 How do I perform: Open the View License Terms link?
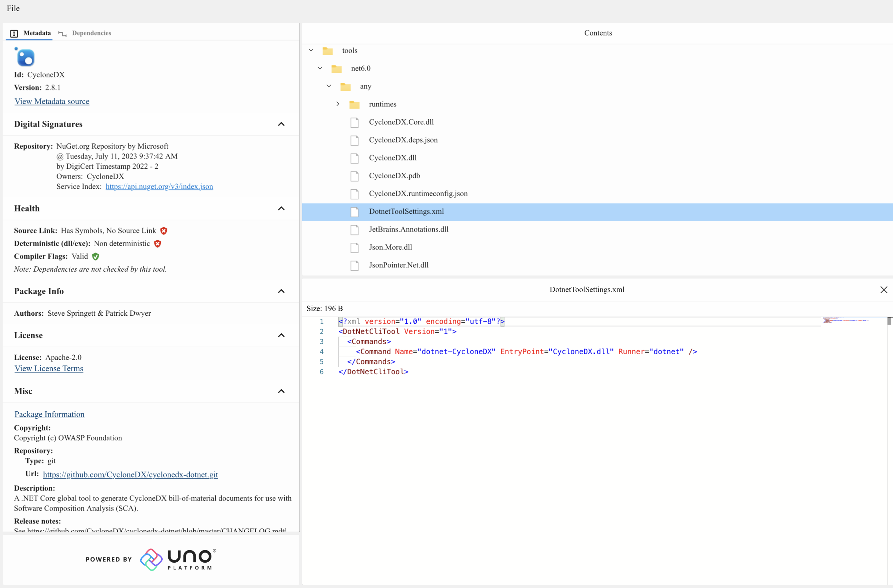coord(49,368)
